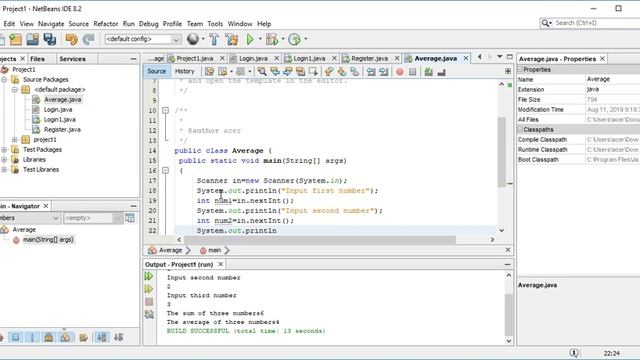Click the Next Bookmark editor icon
640x360 pixels.
pyautogui.click(x=342, y=71)
